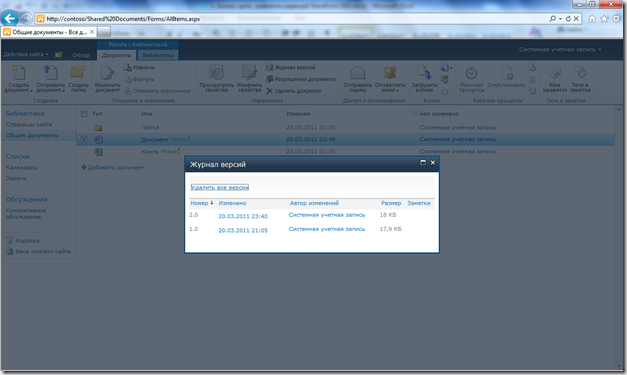Viewport: 627px width, 375px height.
Task: Click 'Размер' column header in dialog
Action: coord(391,203)
